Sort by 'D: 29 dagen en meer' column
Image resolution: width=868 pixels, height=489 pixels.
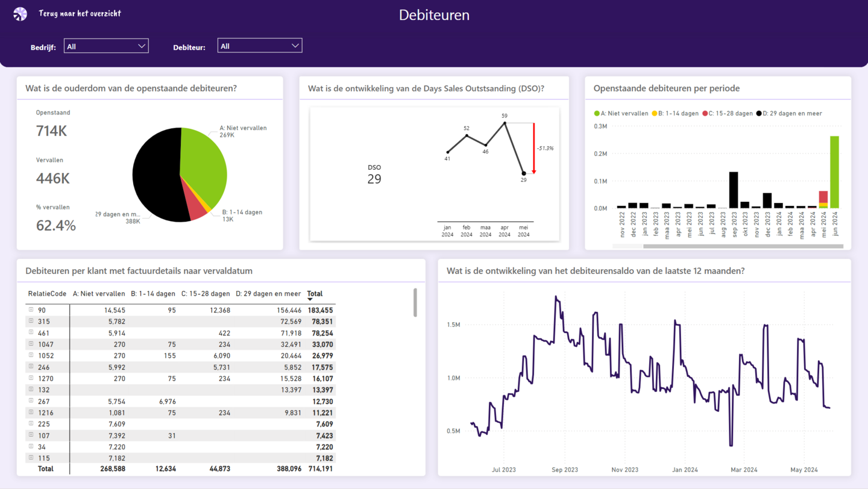[268, 294]
